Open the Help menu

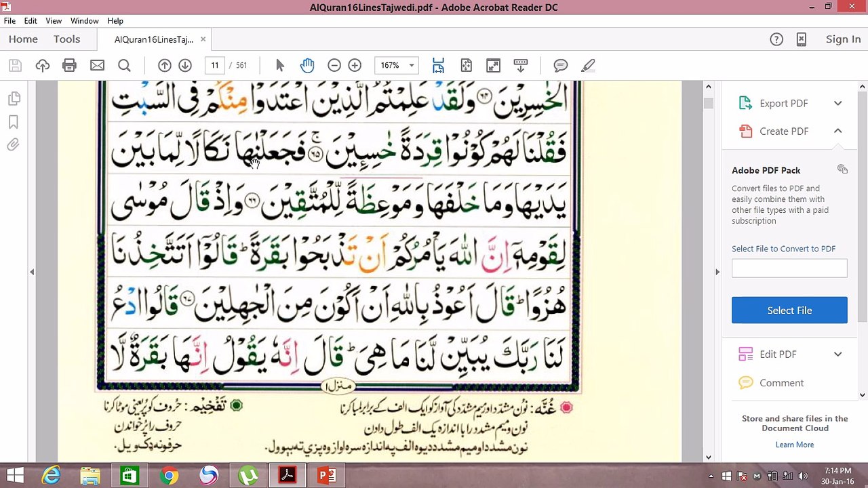tap(115, 21)
